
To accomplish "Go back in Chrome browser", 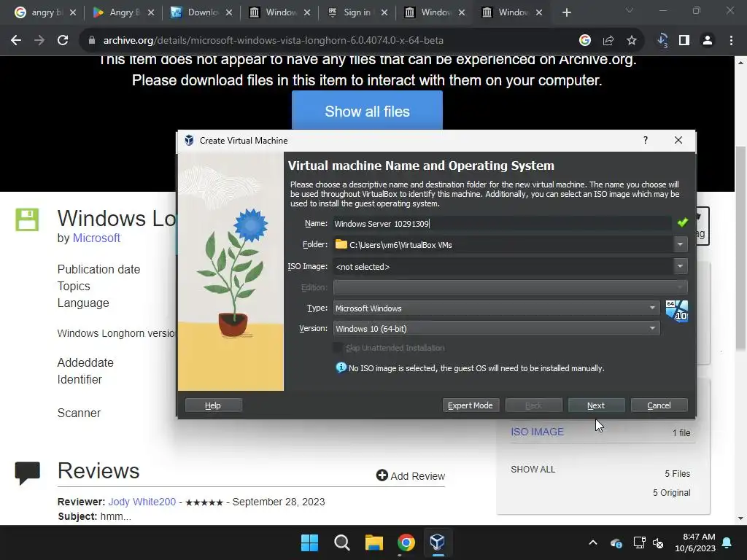I will [16, 41].
